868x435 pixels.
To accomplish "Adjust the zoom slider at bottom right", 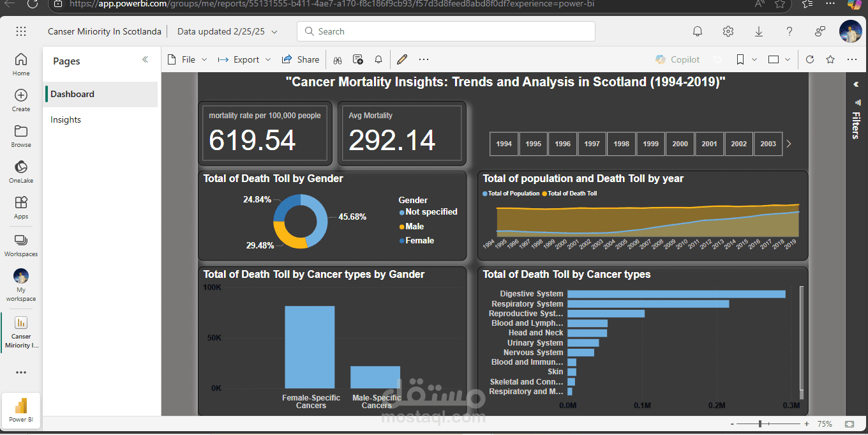I will pyautogui.click(x=759, y=423).
